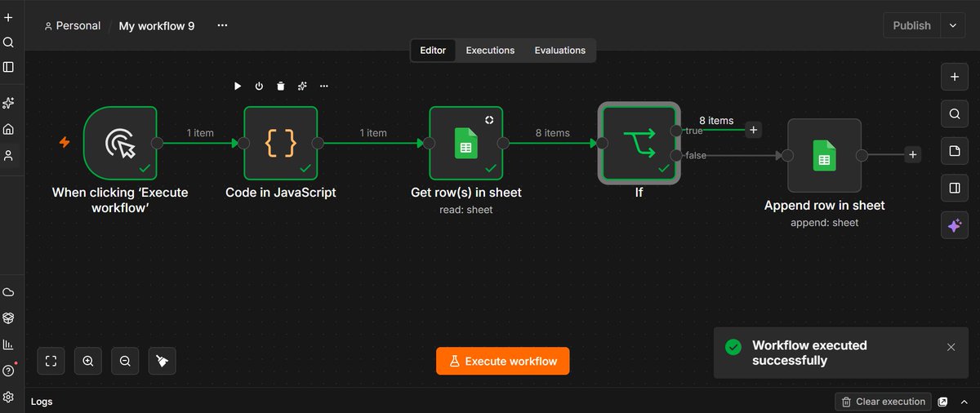Fit the workflow to view
This screenshot has height=413, width=980.
51,361
